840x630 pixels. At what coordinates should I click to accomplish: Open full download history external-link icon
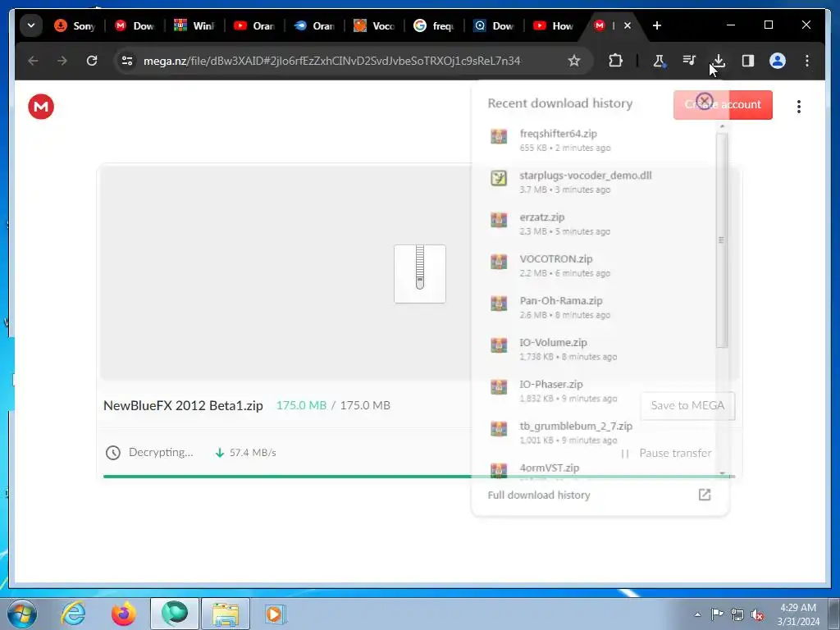pyautogui.click(x=705, y=495)
